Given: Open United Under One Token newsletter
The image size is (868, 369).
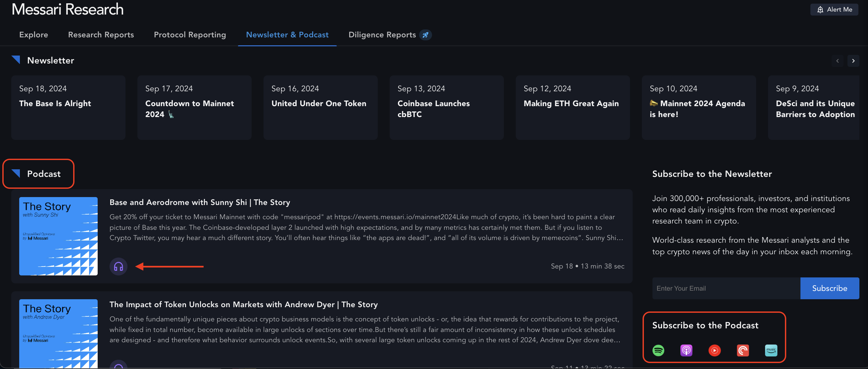Looking at the screenshot, I should coord(320,107).
